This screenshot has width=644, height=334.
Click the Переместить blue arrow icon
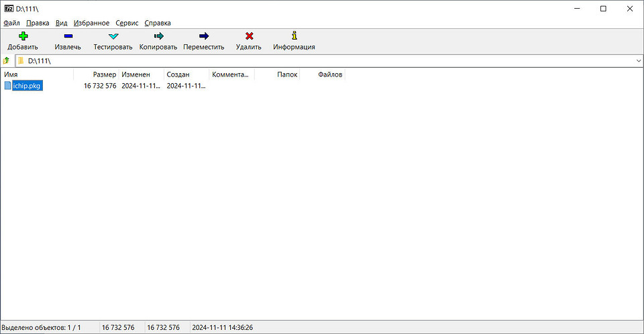point(203,36)
